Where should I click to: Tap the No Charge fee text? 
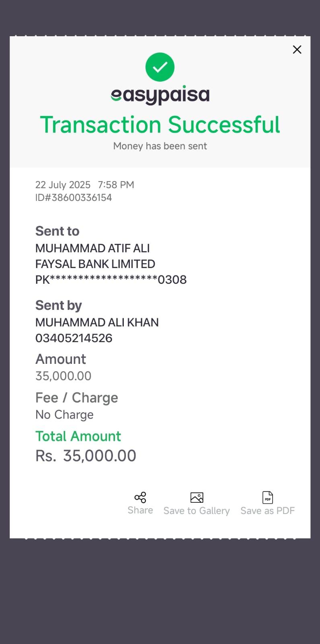pos(64,415)
